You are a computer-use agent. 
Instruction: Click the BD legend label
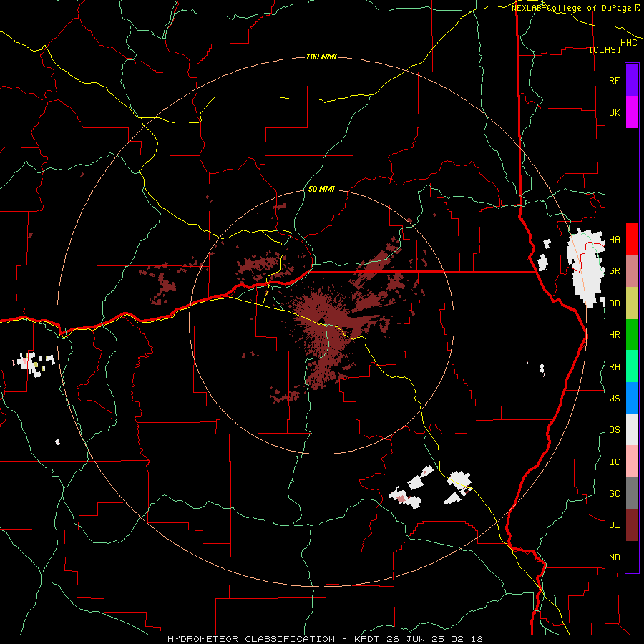tap(615, 303)
